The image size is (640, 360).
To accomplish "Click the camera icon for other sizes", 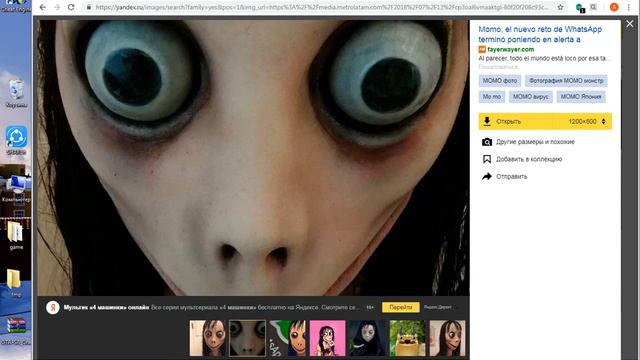I will [487, 142].
